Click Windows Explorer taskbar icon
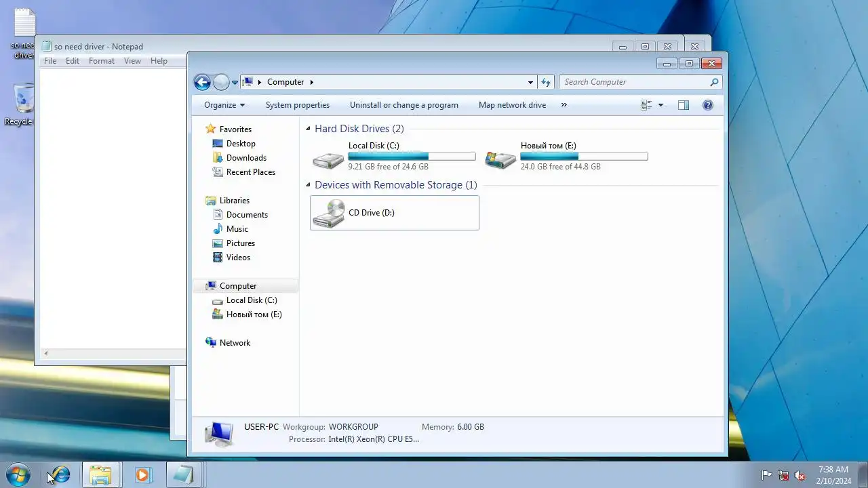Viewport: 868px width, 488px height. point(100,474)
